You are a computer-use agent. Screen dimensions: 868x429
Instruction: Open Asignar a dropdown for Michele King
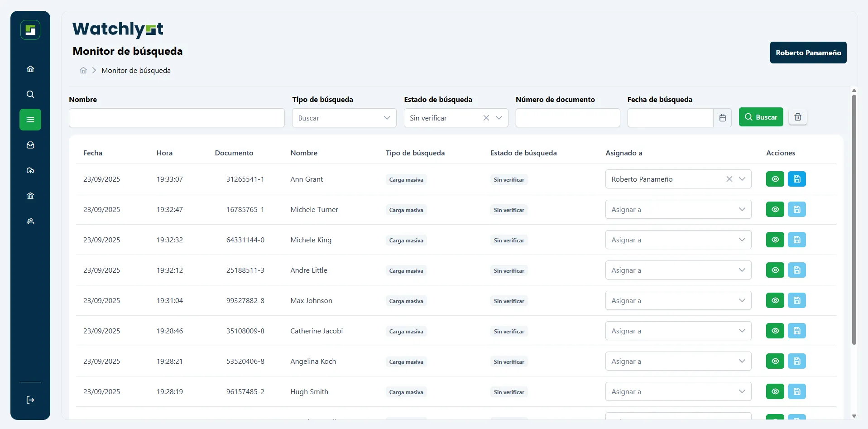(678, 240)
